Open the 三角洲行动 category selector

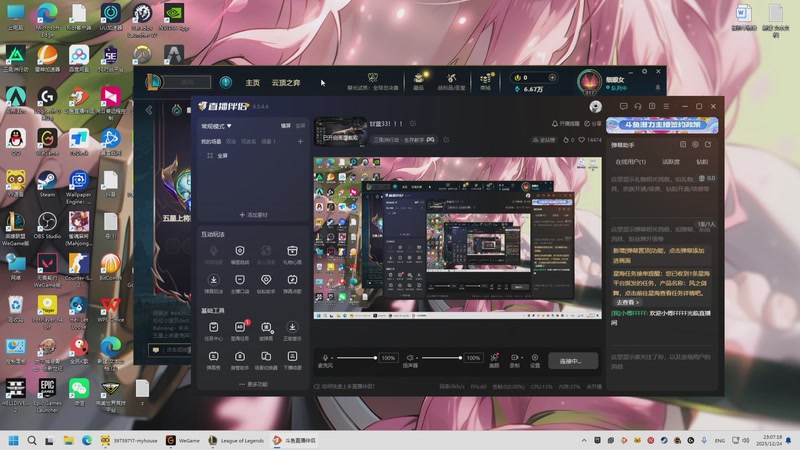click(404, 139)
